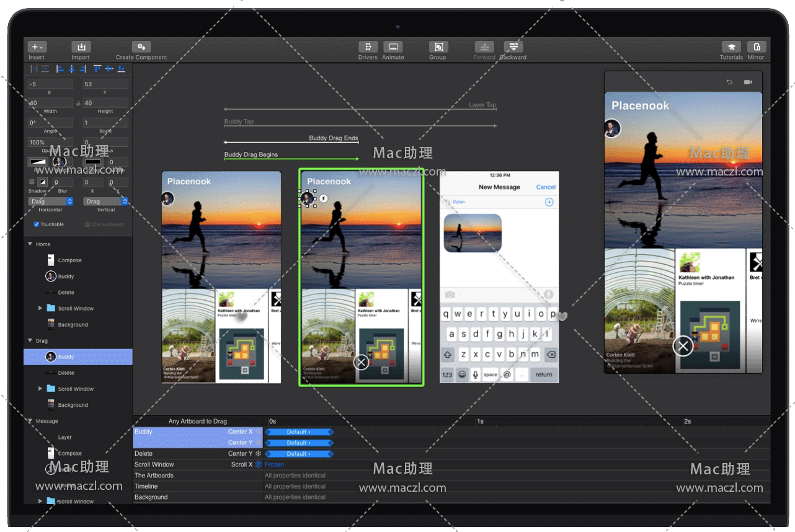Click the Mirror device icon

click(756, 47)
